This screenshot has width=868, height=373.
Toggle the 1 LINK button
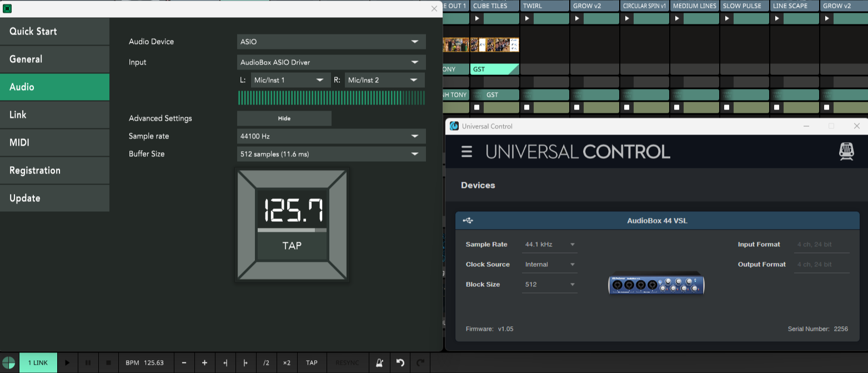click(x=38, y=363)
